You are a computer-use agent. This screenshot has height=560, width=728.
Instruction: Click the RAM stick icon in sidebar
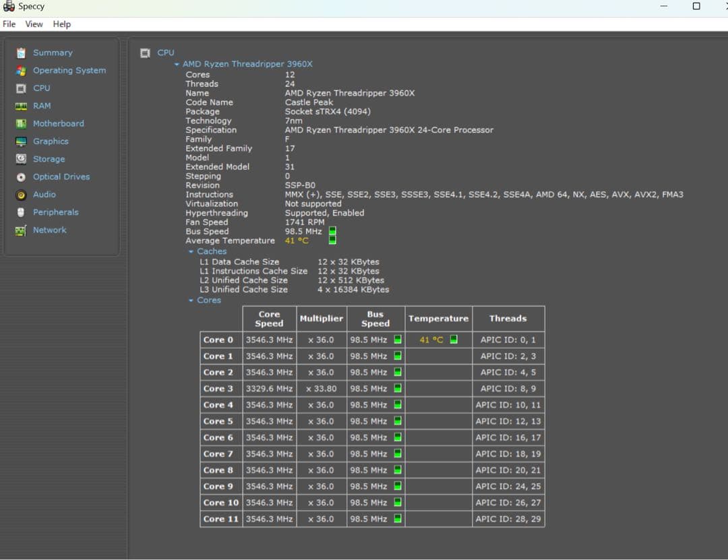[21, 106]
